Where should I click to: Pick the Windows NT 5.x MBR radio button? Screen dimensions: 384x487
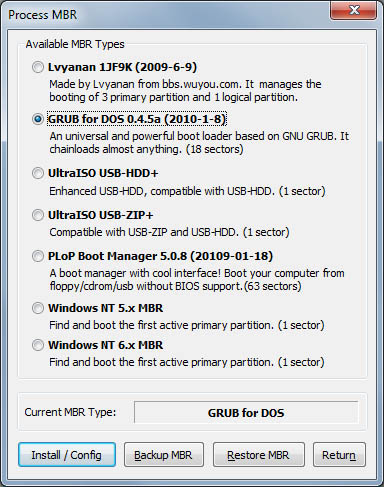[x=38, y=308]
